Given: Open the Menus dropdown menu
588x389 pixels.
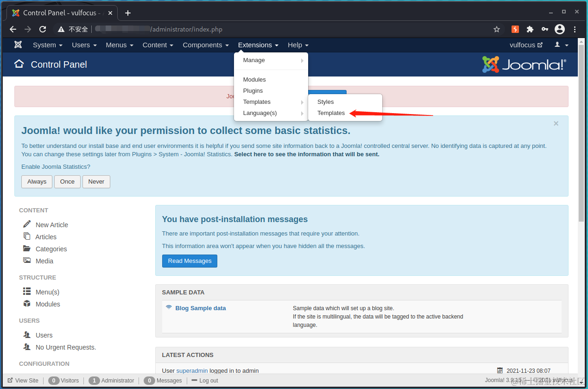Looking at the screenshot, I should (x=120, y=45).
